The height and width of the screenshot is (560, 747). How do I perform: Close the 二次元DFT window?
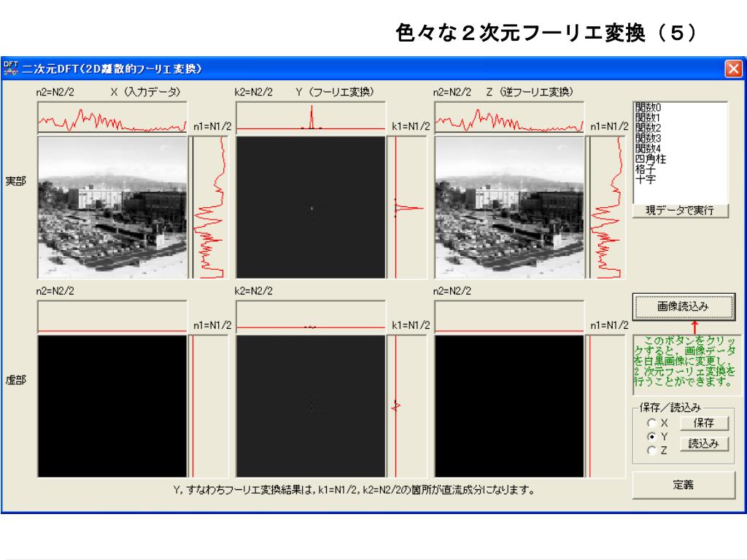(733, 69)
